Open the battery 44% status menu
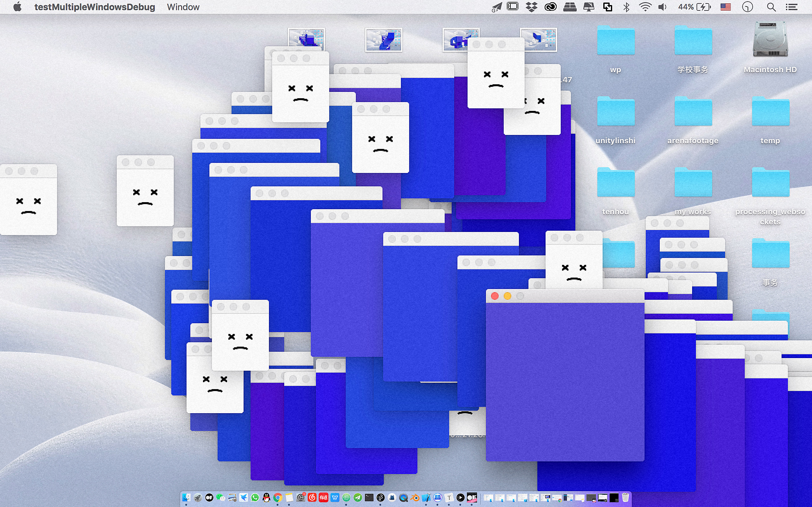Screen dimensions: 812x507 pyautogui.click(x=695, y=7)
